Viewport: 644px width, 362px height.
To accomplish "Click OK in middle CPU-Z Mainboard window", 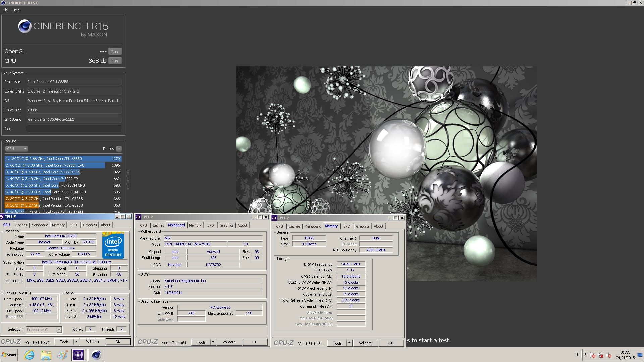I will (x=255, y=342).
